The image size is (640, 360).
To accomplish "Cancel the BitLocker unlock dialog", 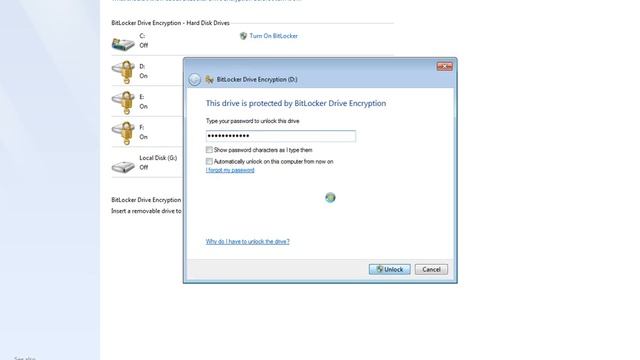I will pos(431,269).
